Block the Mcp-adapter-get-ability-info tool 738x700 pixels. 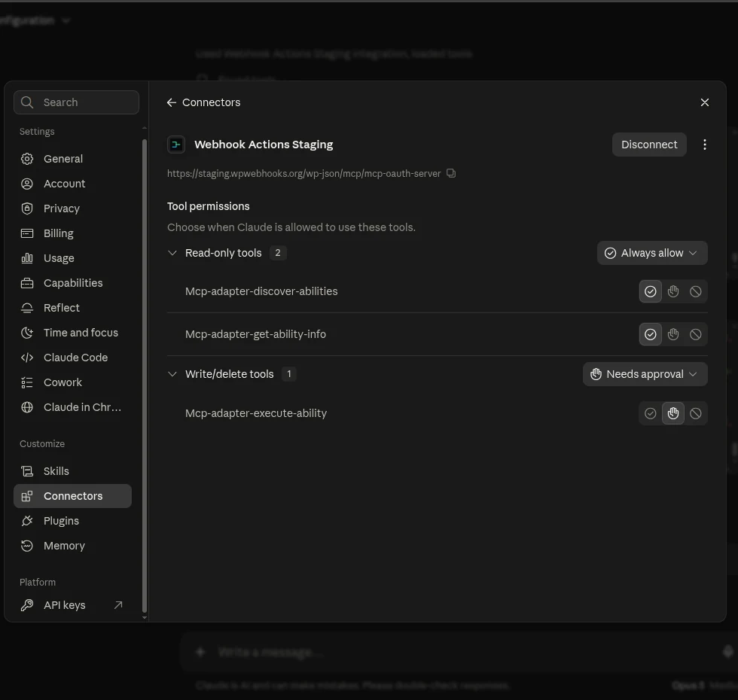695,334
